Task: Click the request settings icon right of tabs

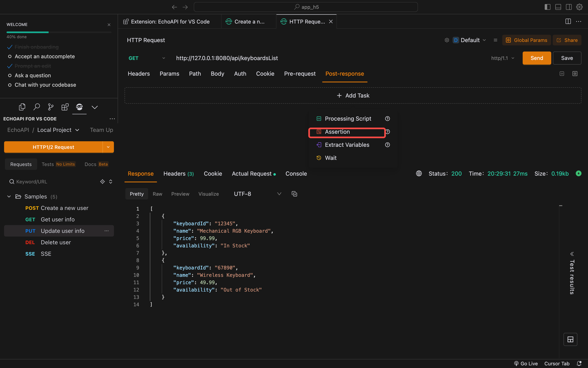Action: click(x=575, y=74)
